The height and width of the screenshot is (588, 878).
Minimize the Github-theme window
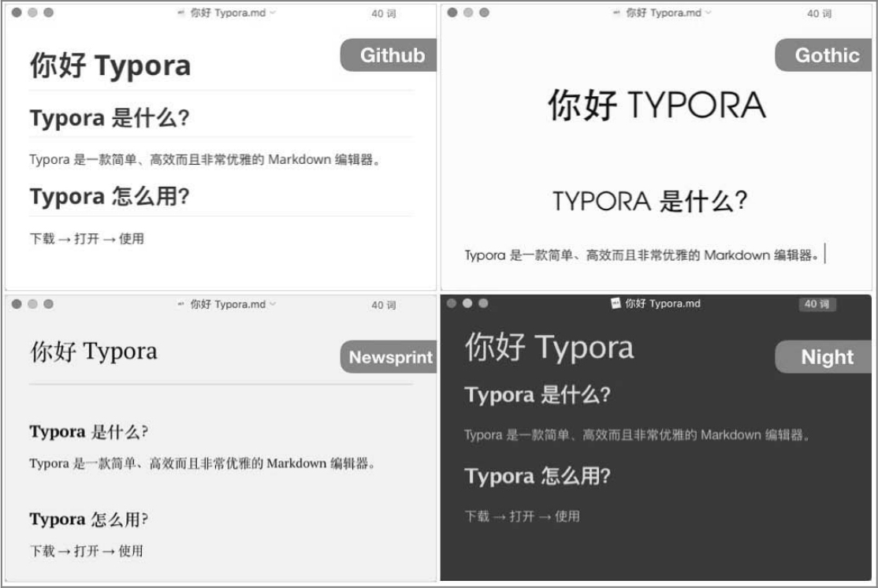(32, 13)
